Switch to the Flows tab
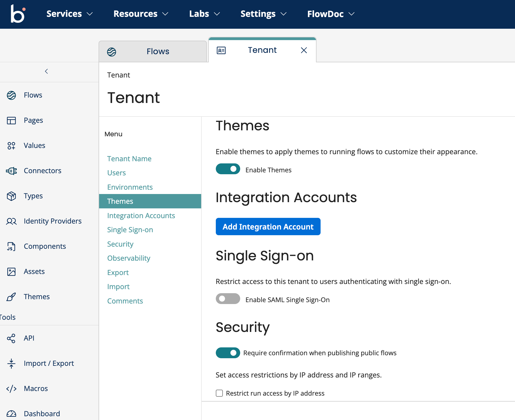This screenshot has width=515, height=420. tap(153, 51)
